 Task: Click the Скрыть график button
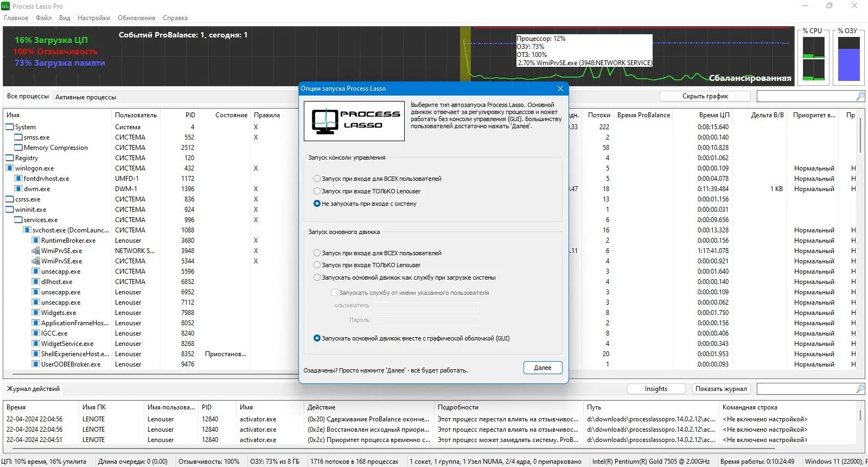[x=705, y=96]
